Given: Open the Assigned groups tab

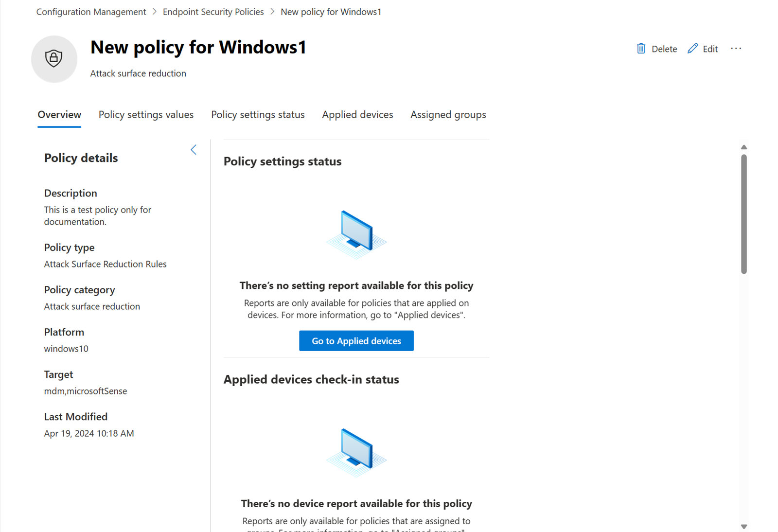Looking at the screenshot, I should tap(448, 115).
